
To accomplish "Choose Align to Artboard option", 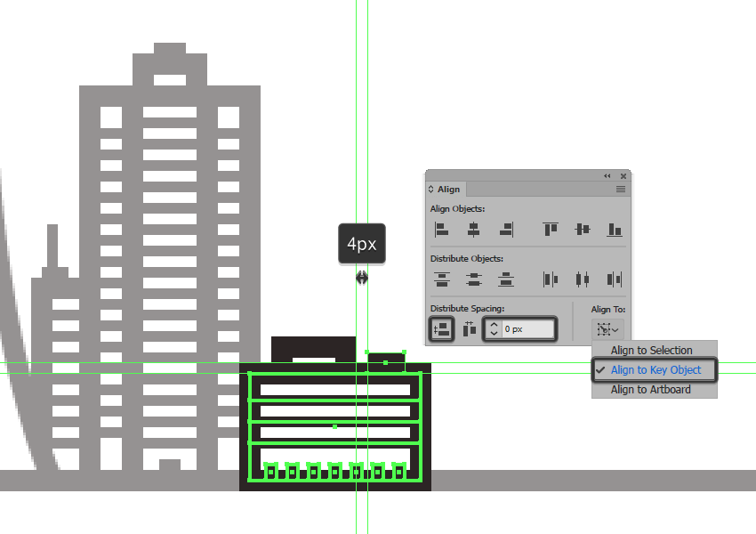I will tap(650, 390).
